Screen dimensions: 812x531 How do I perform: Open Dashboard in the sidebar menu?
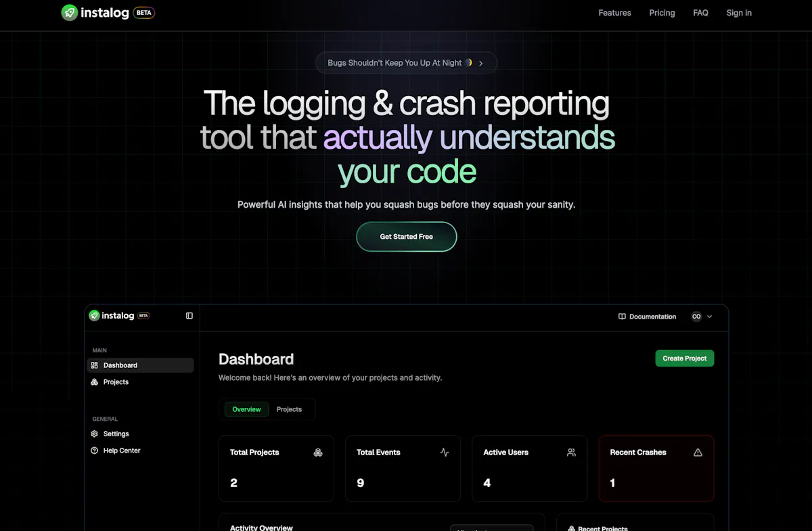tap(141, 365)
